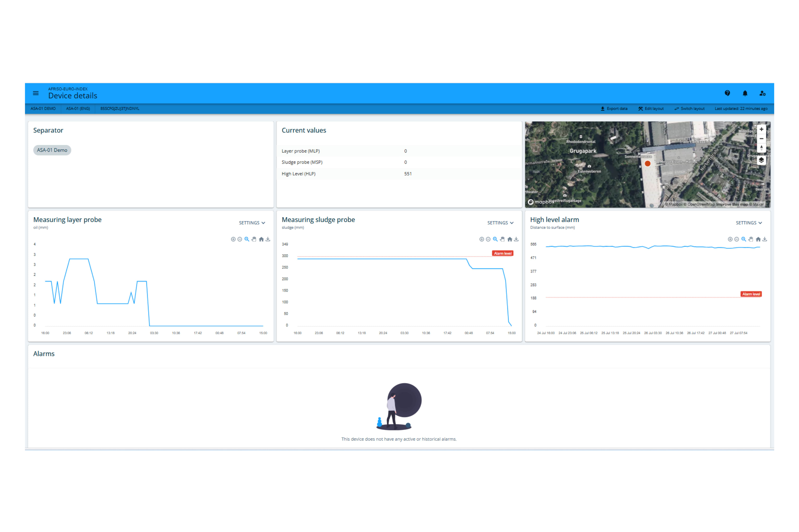Click the red device marker on map
The width and height of the screenshot is (799, 532).
tap(647, 163)
